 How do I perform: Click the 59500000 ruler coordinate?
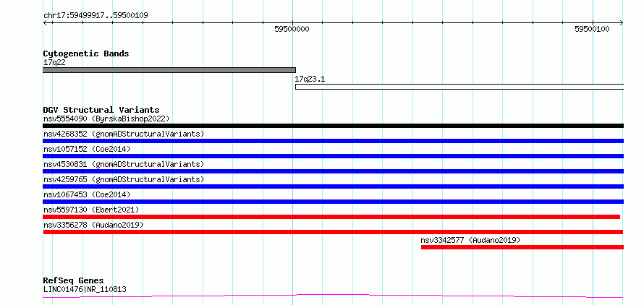tap(292, 29)
